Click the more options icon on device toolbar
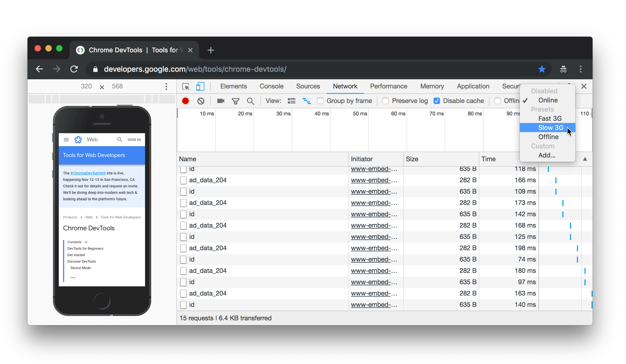 [x=166, y=86]
